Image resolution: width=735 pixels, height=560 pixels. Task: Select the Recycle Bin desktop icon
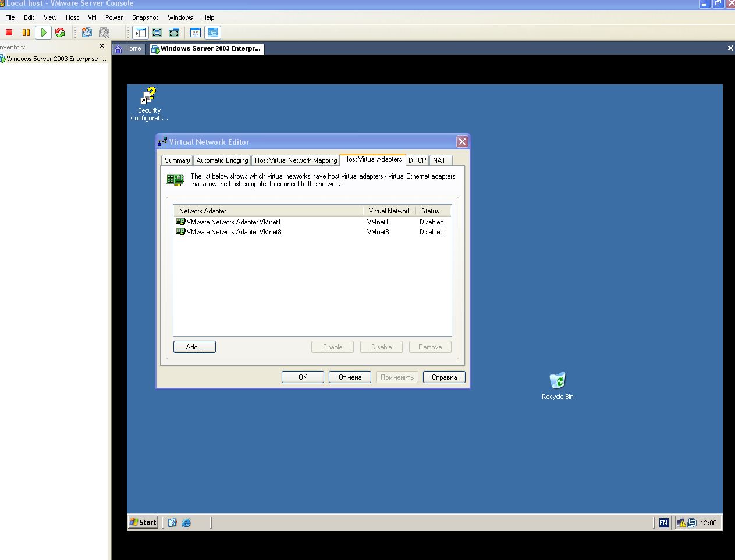(x=558, y=386)
